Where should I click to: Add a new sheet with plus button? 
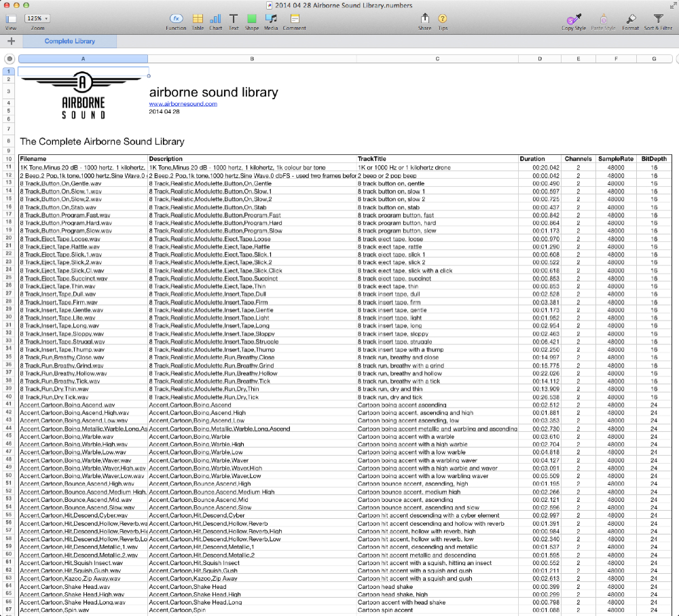click(x=12, y=41)
